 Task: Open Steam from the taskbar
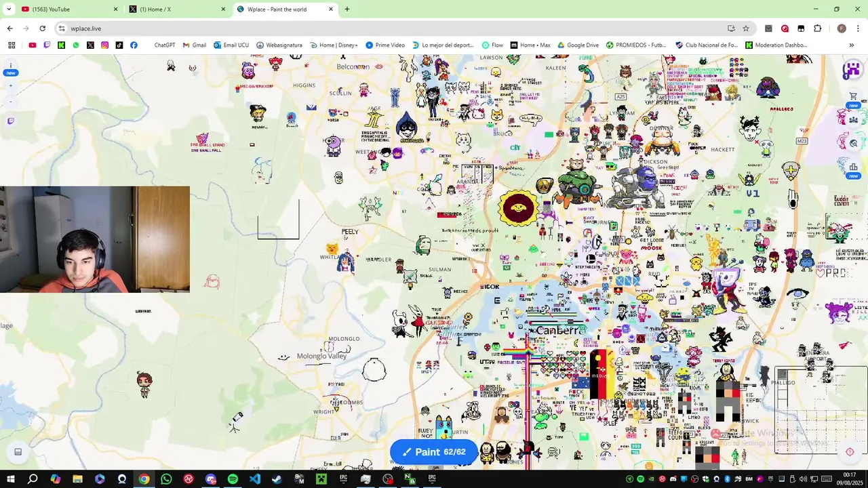(277, 479)
